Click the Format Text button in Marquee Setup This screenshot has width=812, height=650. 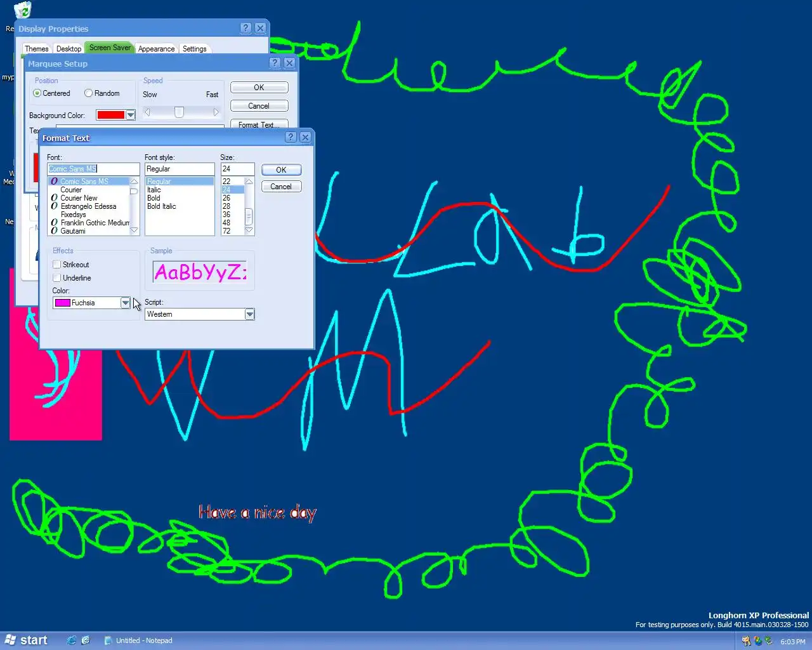coord(259,124)
